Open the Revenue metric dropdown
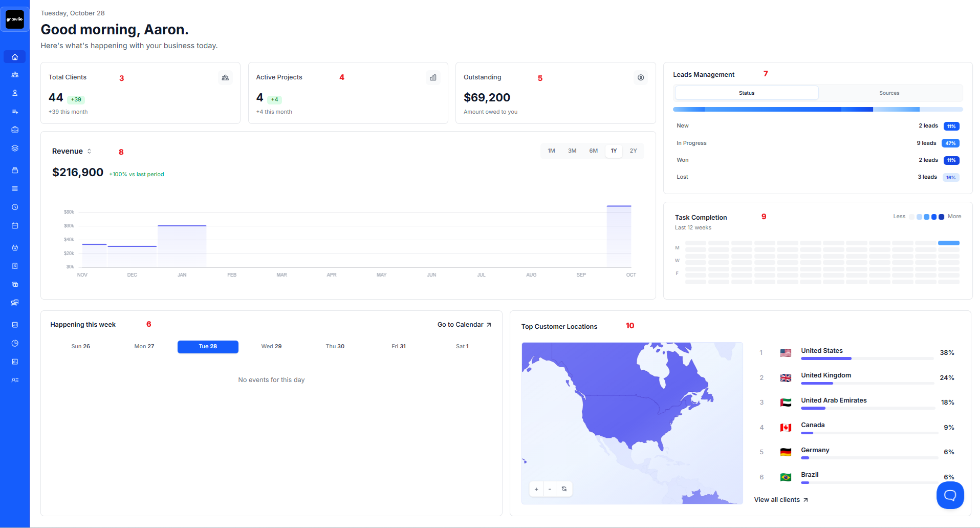Image resolution: width=980 pixels, height=528 pixels. pos(72,151)
